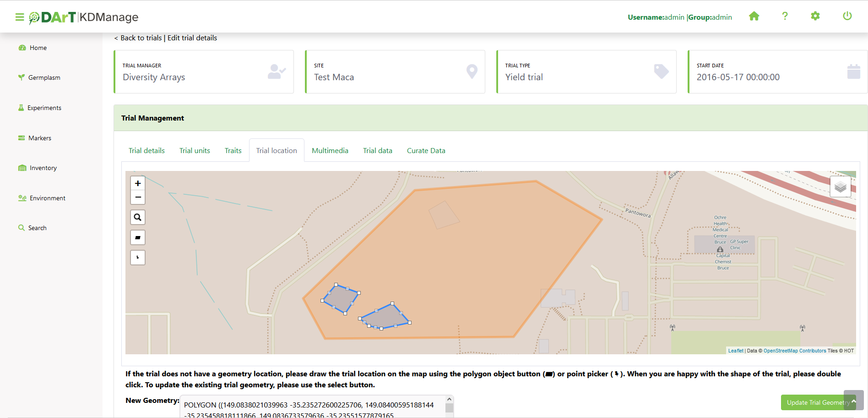Click the map zoom in button
868x418 pixels.
click(x=138, y=183)
